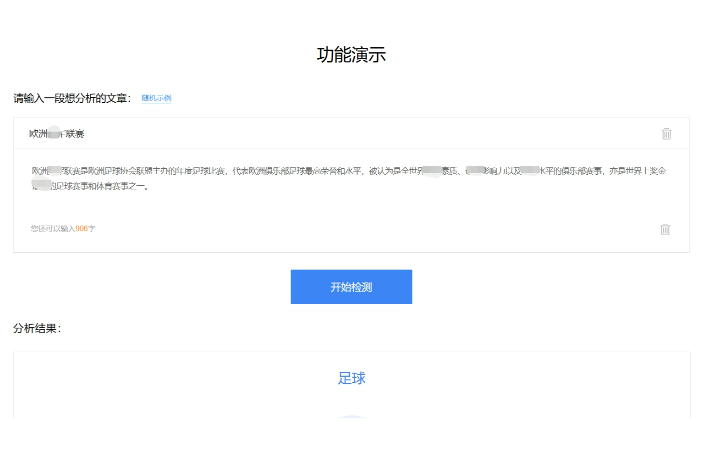Click the 功能演示 heading
Screen dimensions: 720x450
[x=351, y=55]
